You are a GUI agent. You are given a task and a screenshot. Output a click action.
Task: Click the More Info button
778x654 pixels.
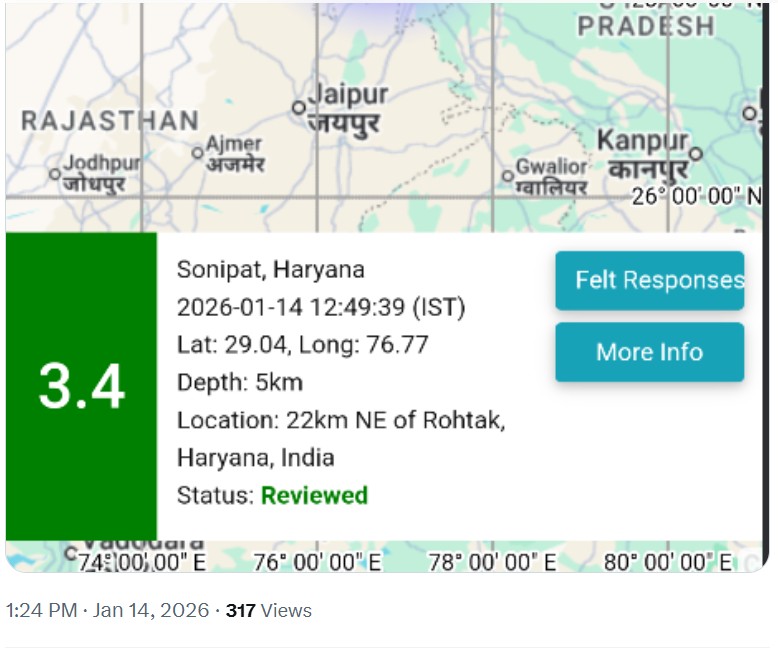point(649,352)
